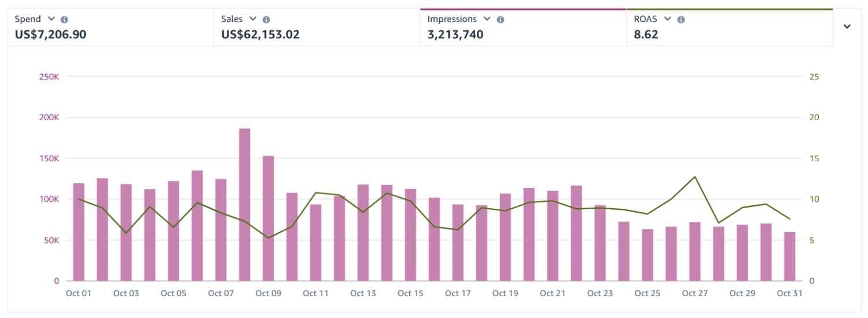
Task: Click the ROAS line low point at Oct 09
Action: 269,238
